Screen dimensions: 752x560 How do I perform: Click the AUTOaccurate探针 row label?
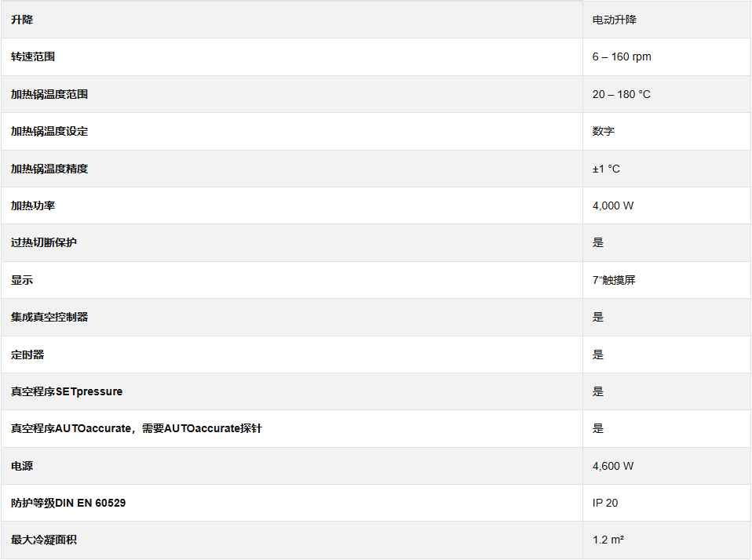click(136, 428)
